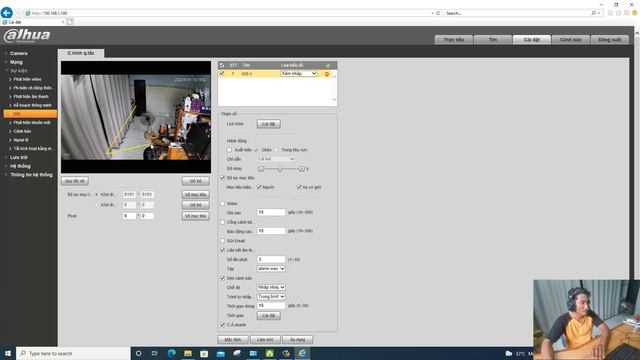This screenshot has height=360, width=640.
Task: Launch Microsoft Edge from the taskbar
Action: coord(171,353)
